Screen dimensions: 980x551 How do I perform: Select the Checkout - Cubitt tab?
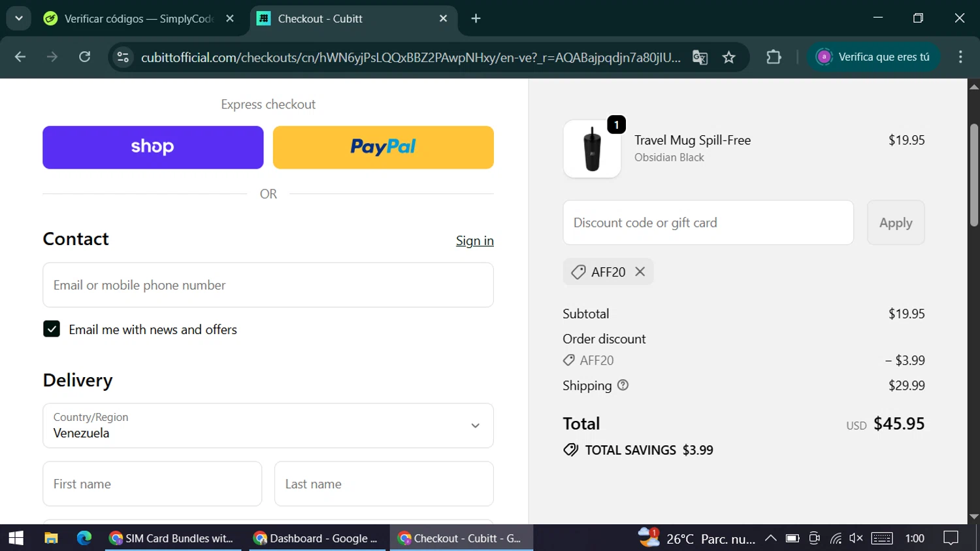click(351, 18)
